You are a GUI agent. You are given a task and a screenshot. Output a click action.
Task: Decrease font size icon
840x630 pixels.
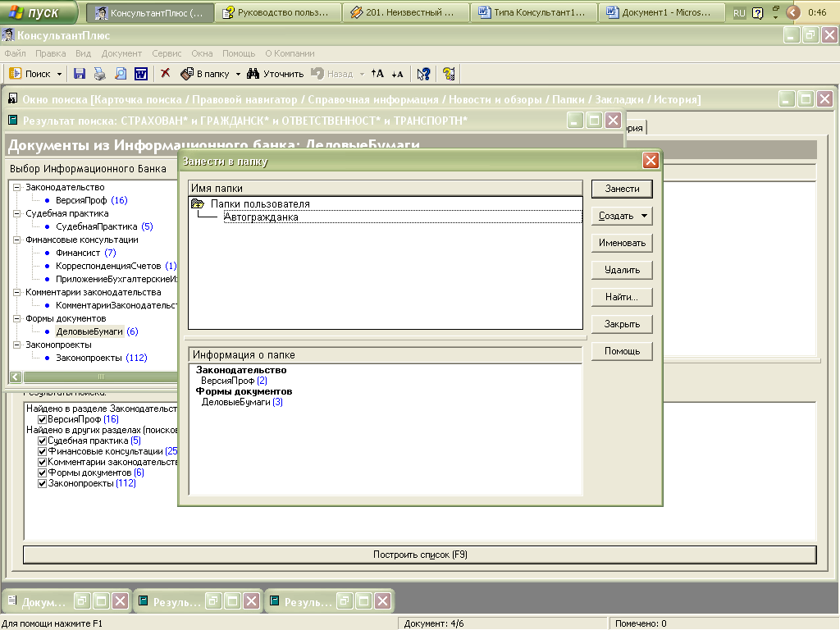(397, 74)
